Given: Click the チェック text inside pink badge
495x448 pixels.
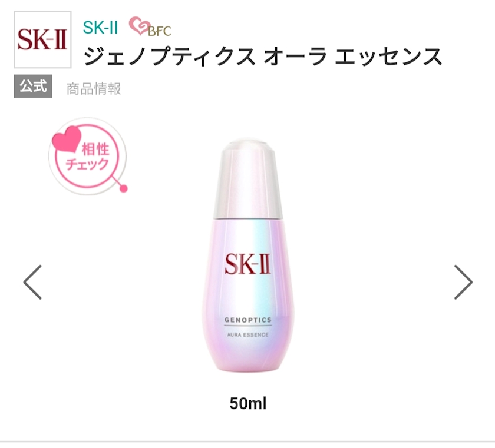Looking at the screenshot, I should pos(87,164).
